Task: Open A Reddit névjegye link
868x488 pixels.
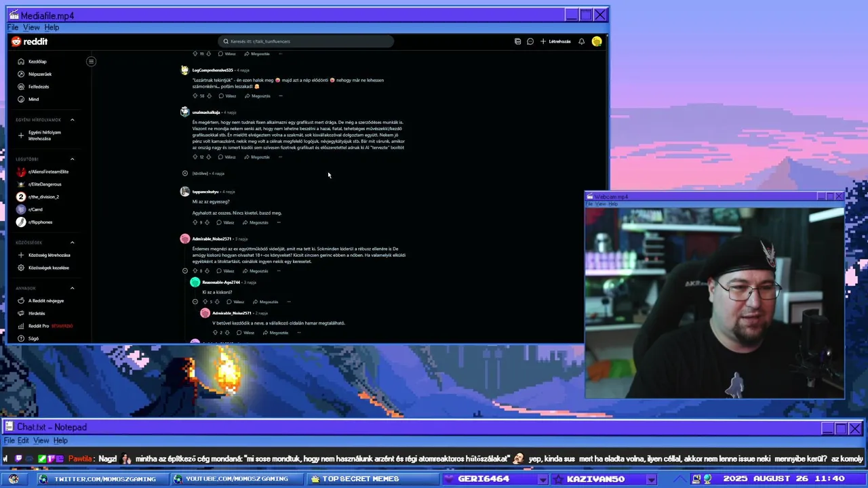Action: [47, 300]
